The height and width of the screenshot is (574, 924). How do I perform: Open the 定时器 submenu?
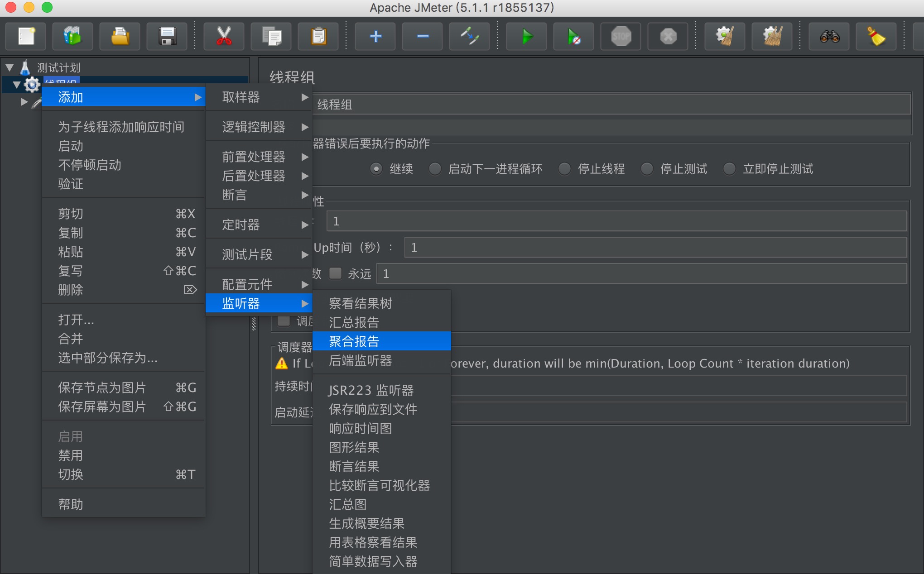point(259,225)
